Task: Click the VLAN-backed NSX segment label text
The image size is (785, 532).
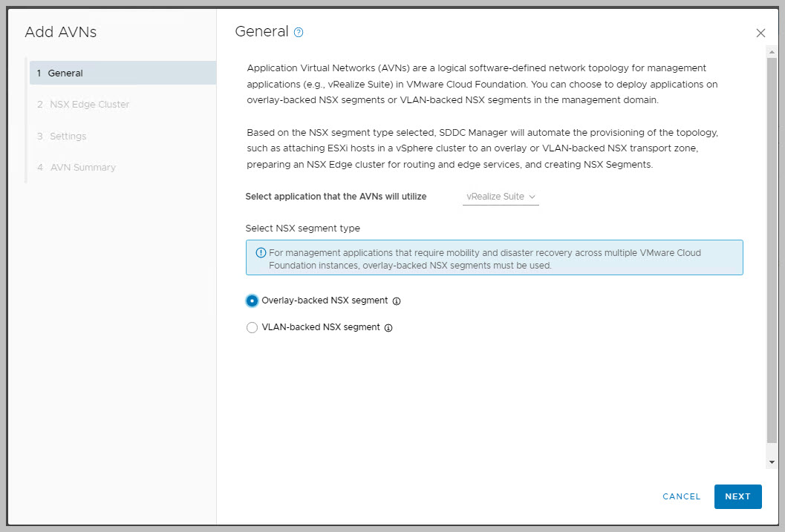Action: [321, 327]
